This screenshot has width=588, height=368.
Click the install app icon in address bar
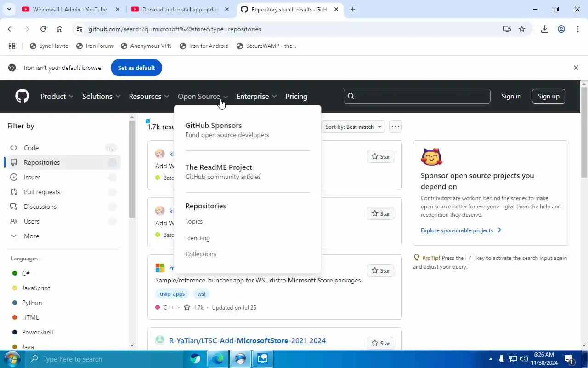(507, 29)
